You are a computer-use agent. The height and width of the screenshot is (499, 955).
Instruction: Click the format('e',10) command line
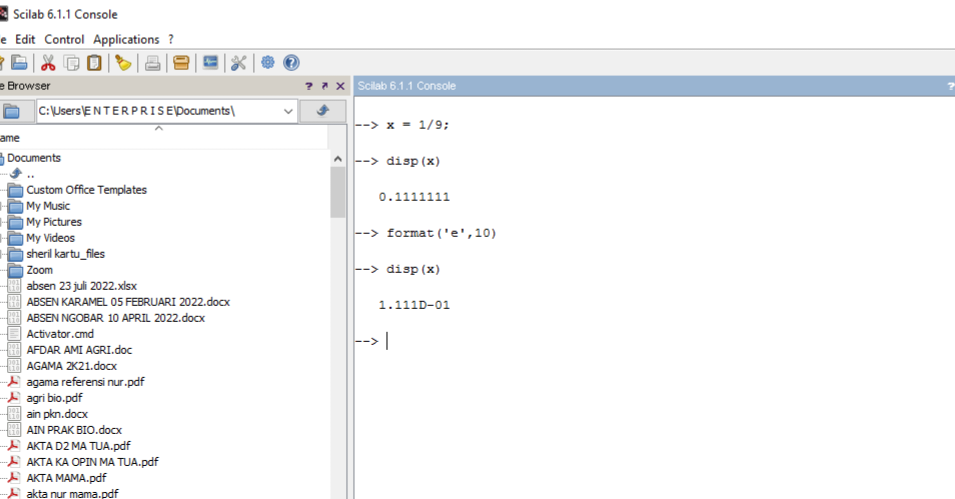click(x=442, y=233)
